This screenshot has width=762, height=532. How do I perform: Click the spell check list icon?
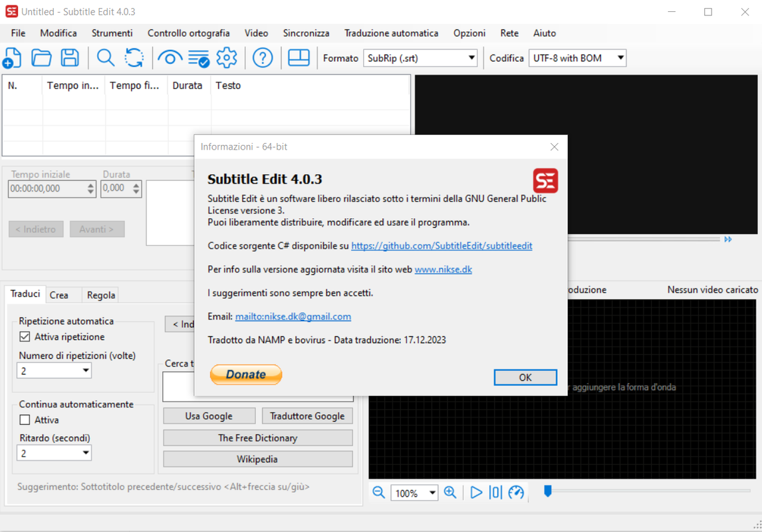tap(199, 59)
